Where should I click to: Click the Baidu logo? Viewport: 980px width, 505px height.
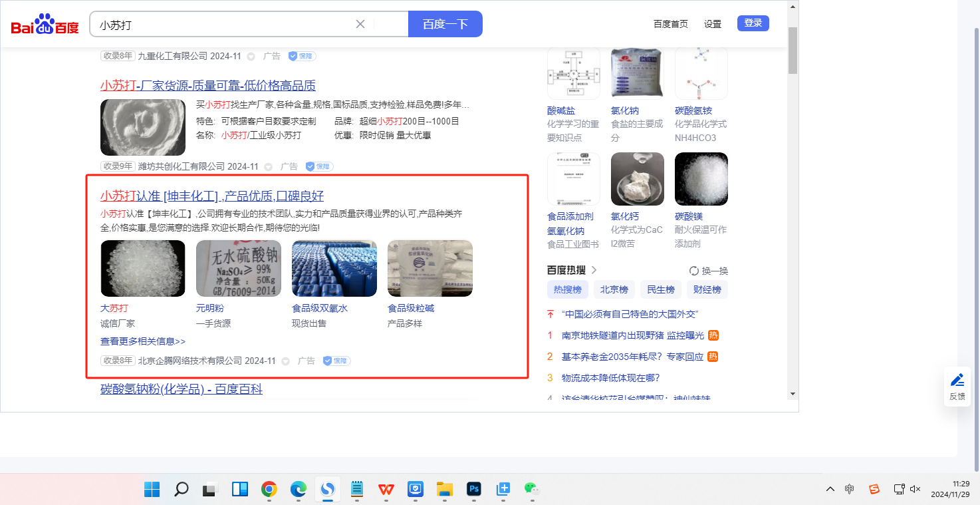(x=45, y=25)
